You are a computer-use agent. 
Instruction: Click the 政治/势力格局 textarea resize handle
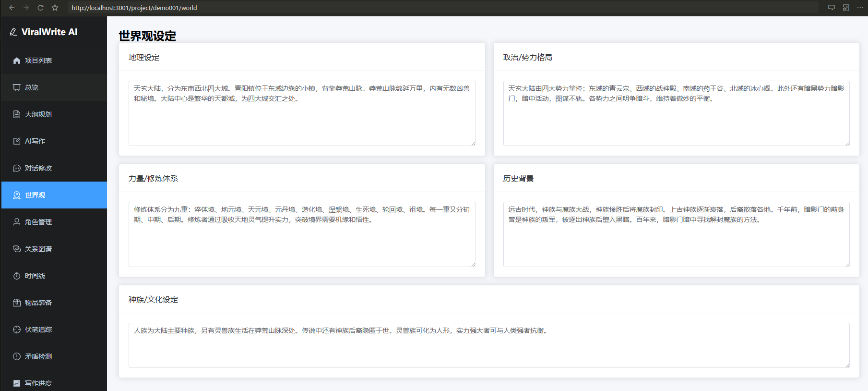(847, 144)
